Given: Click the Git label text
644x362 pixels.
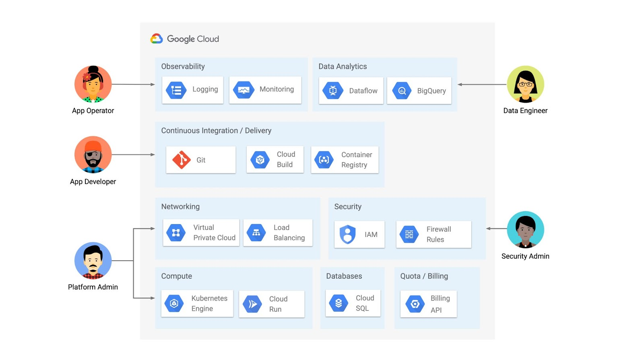Looking at the screenshot, I should coord(201,160).
